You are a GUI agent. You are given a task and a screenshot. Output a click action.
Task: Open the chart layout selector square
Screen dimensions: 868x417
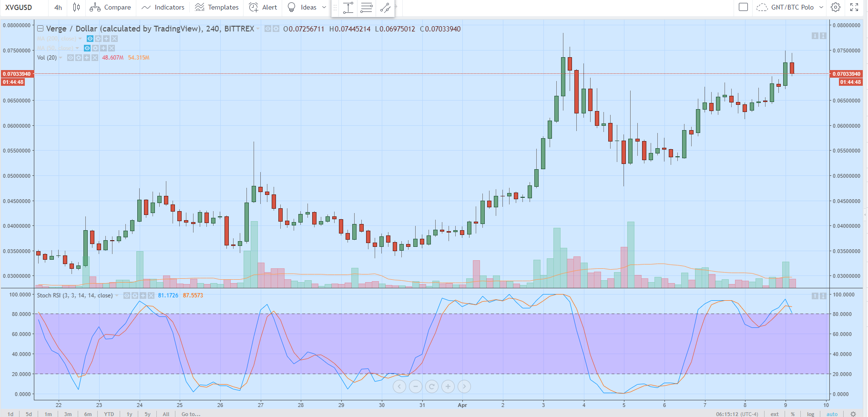click(x=743, y=7)
